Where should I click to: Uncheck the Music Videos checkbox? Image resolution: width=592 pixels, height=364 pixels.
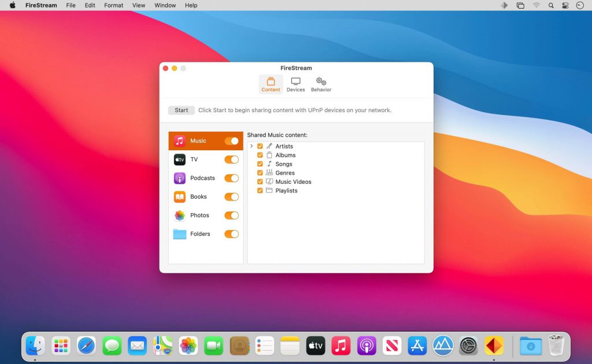click(x=260, y=181)
